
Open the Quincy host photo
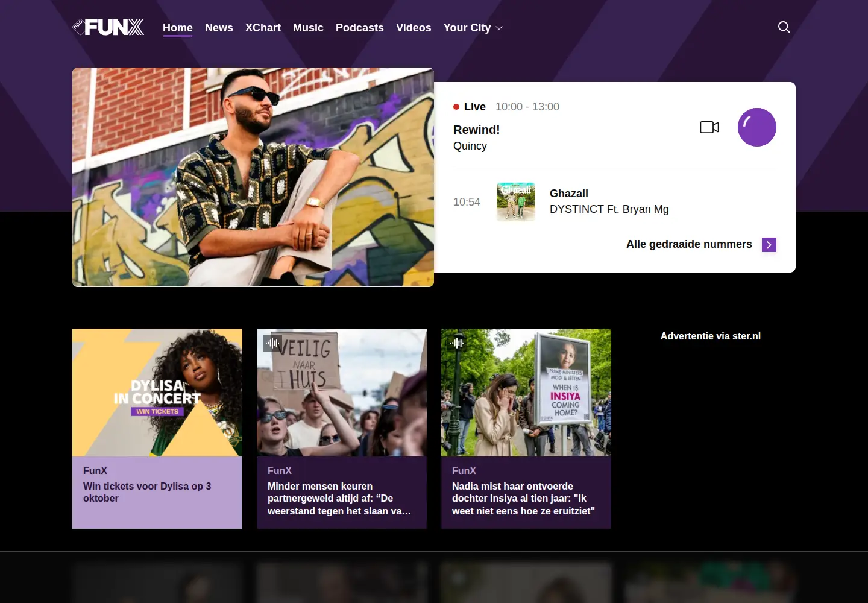[x=253, y=177]
